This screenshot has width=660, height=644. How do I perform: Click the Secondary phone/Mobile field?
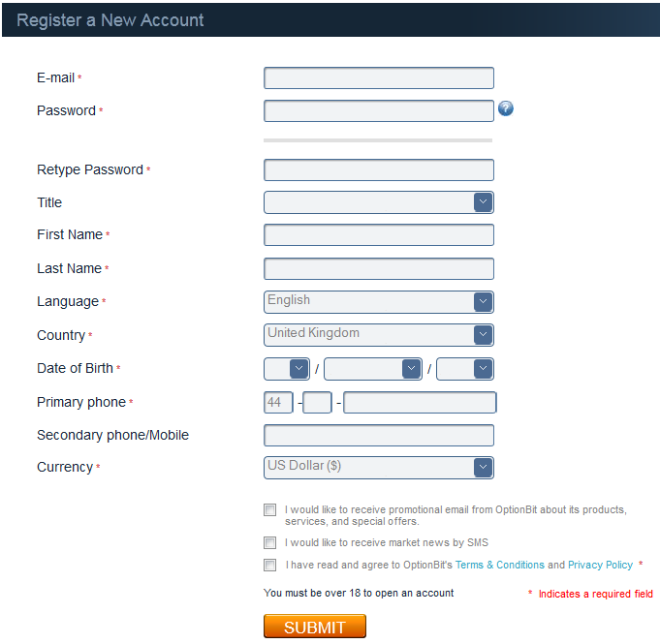click(x=378, y=436)
